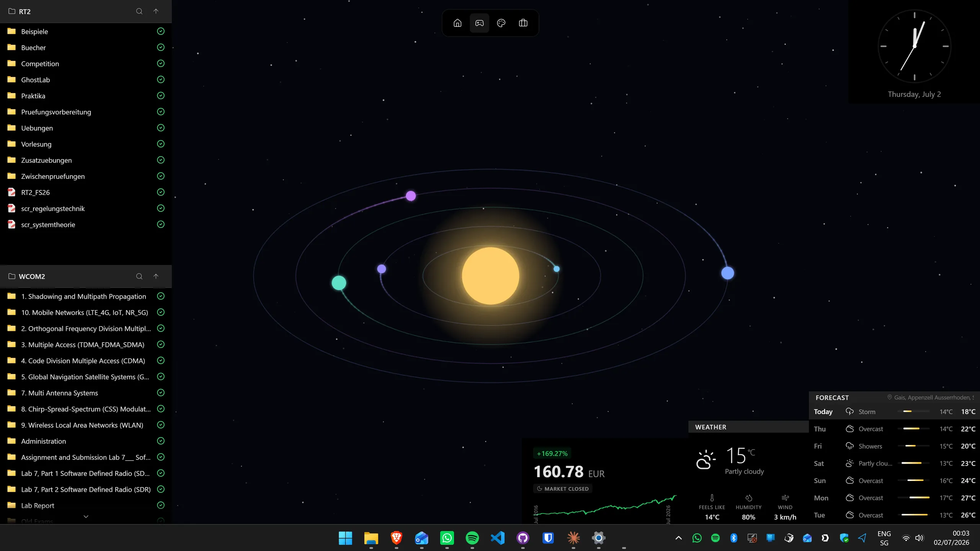The image size is (980, 551).
Task: Select the Tue Overcast forecast row
Action: (894, 515)
